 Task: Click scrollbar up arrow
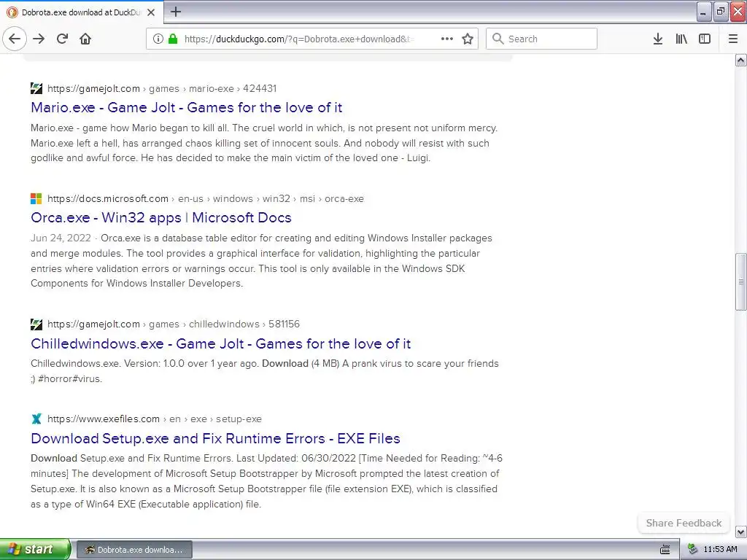[741, 60]
